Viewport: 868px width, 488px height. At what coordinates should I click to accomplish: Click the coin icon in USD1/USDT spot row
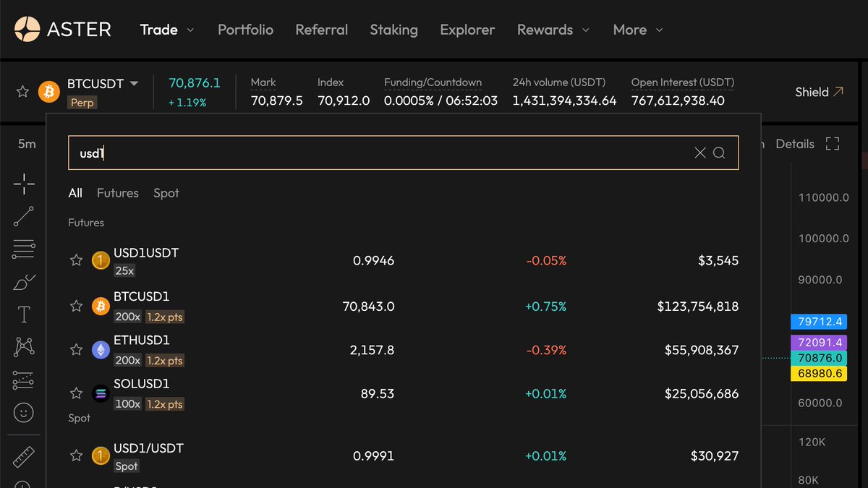coord(101,455)
